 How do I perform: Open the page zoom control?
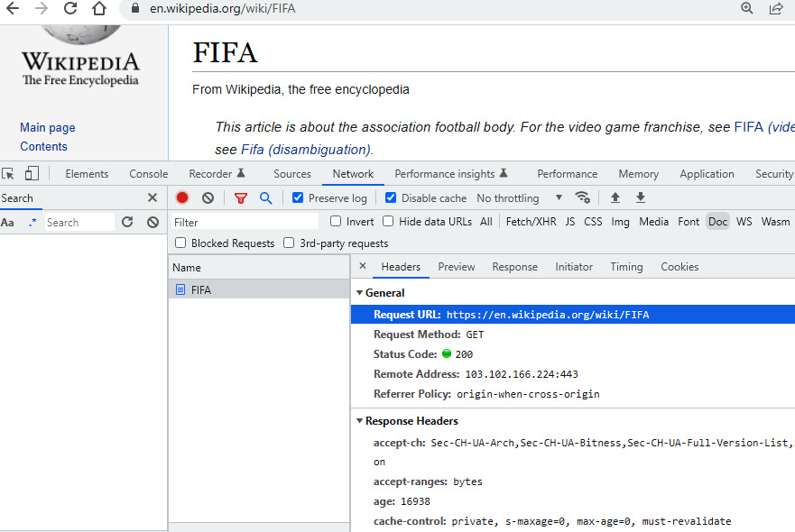click(747, 8)
